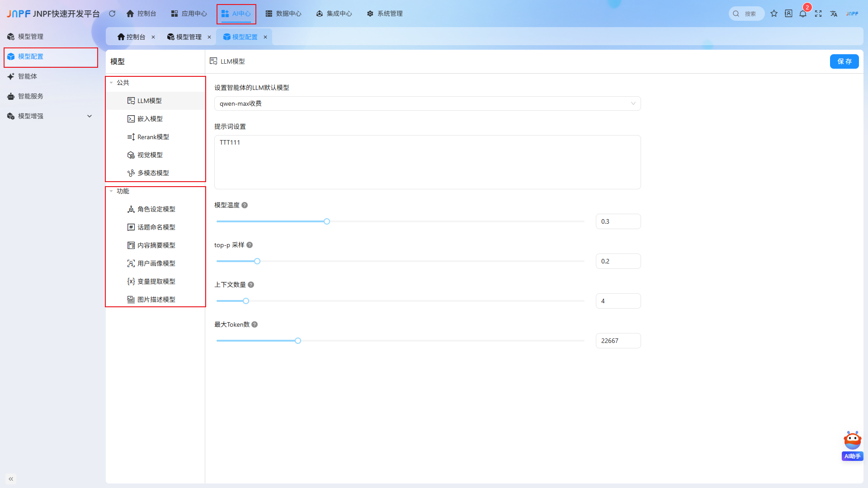868x488 pixels.
Task: Click the refresh icon near the platform title
Action: pos(112,14)
